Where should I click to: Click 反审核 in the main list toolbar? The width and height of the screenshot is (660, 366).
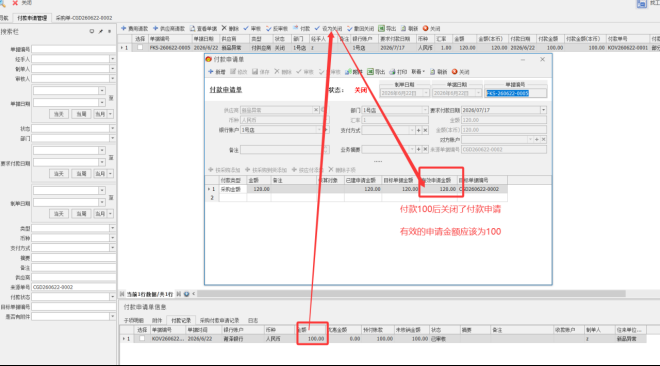(277, 28)
